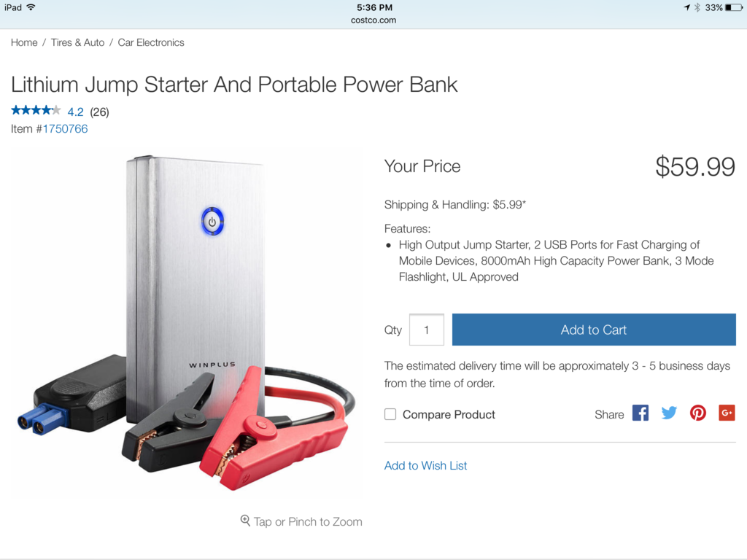Share product on Facebook

640,413
